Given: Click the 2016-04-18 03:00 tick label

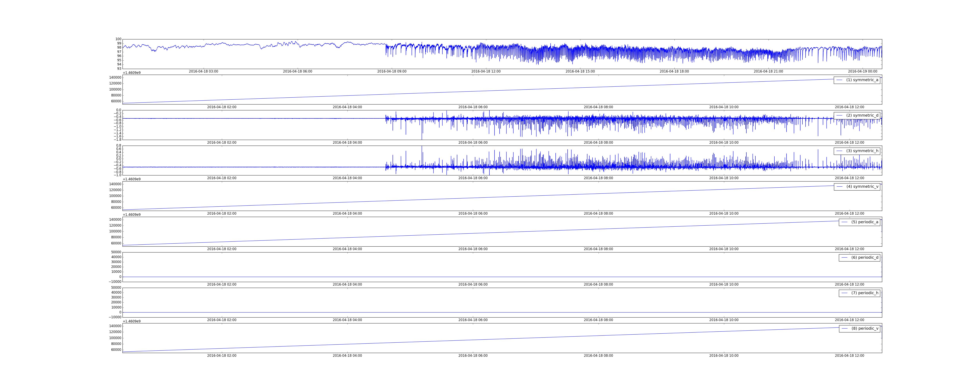Looking at the screenshot, I should (x=203, y=72).
